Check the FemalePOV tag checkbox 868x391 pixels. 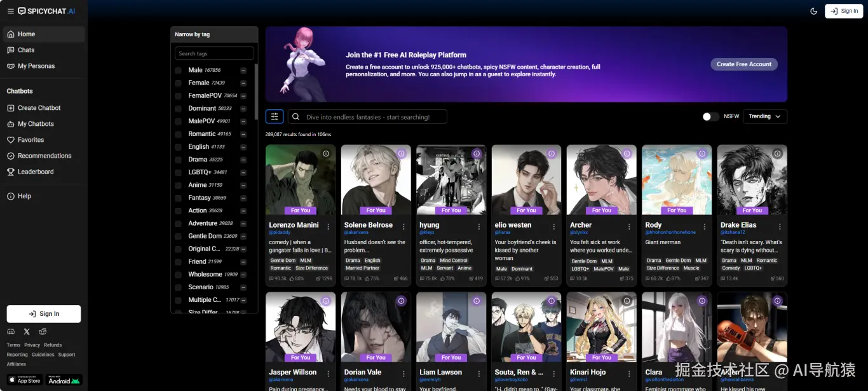(179, 95)
